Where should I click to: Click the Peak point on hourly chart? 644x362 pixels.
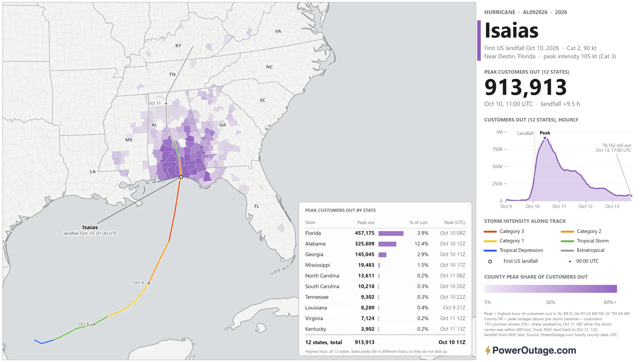tap(545, 138)
